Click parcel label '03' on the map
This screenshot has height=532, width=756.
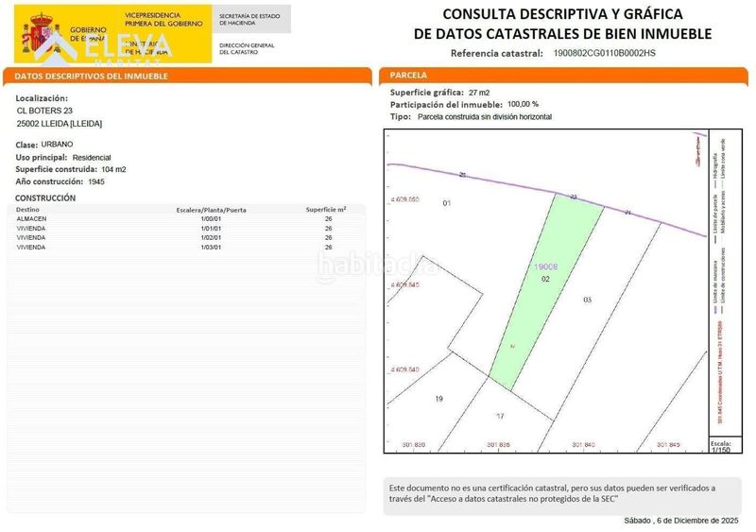pos(587,300)
